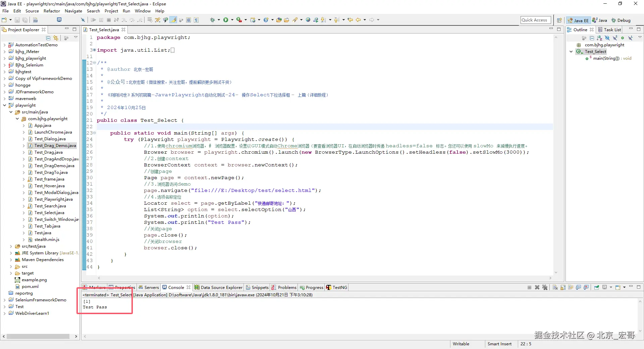The image size is (644, 349).
Task: Collapse the playwright project tree node
Action: click(x=4, y=105)
